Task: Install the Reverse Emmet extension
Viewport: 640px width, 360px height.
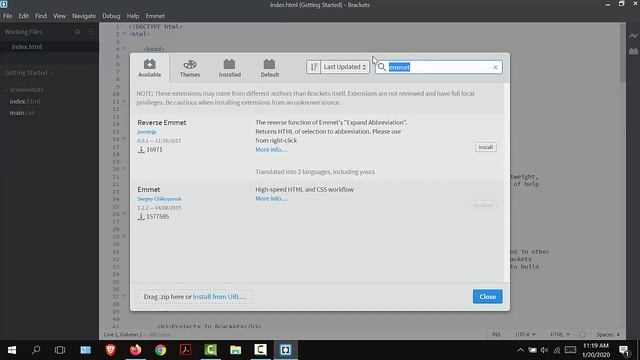Action: tap(485, 147)
